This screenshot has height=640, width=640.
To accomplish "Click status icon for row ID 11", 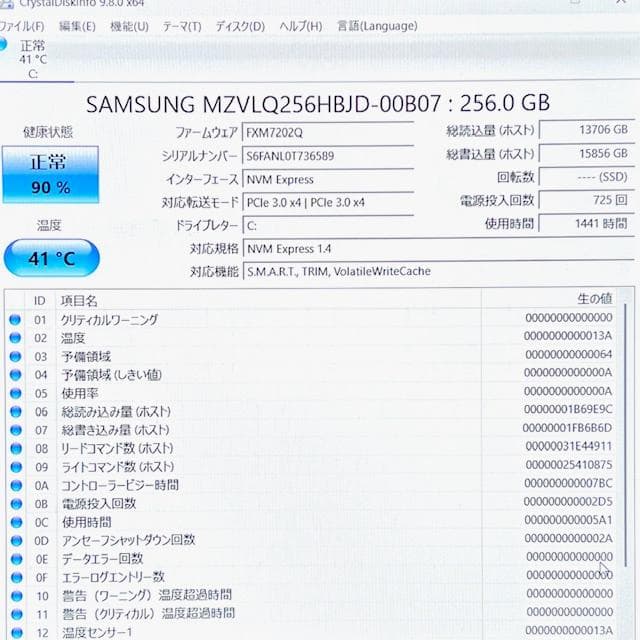I will pos(17,615).
